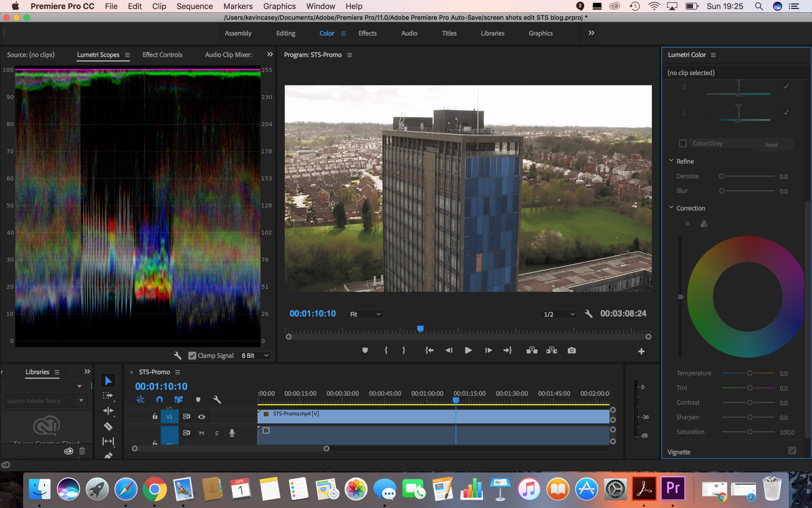This screenshot has width=812, height=508.
Task: Open Lumetri Scopes settings wrench
Action: click(x=178, y=356)
